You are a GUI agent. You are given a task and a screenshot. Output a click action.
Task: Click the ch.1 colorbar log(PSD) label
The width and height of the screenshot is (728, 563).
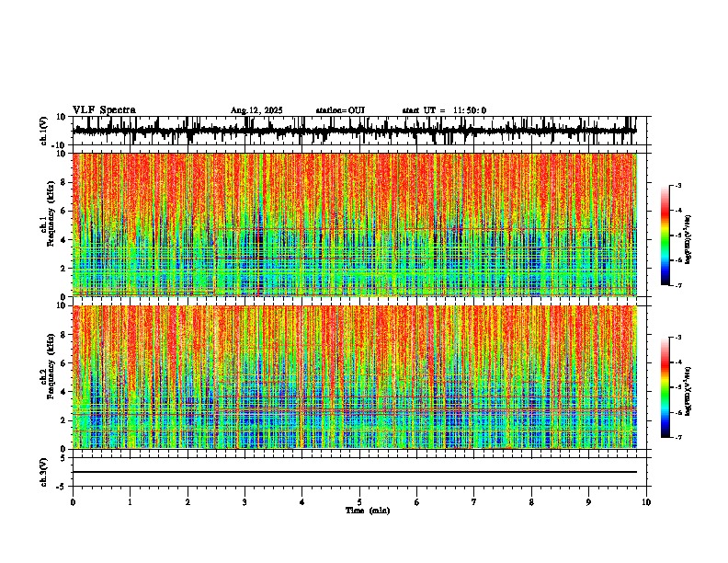pos(688,240)
